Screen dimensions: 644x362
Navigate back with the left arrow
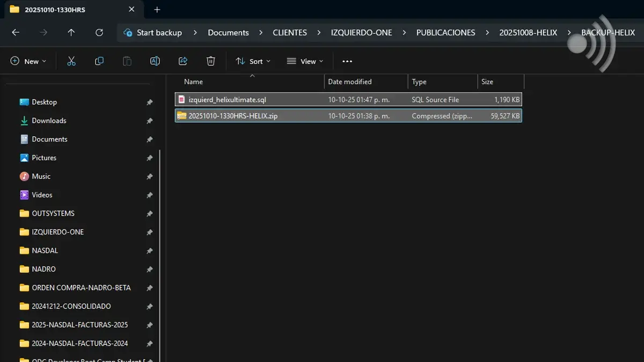tap(16, 33)
